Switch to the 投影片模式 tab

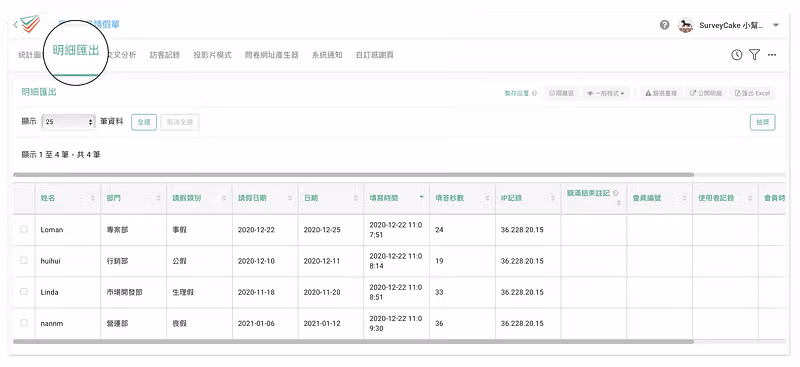pos(212,55)
